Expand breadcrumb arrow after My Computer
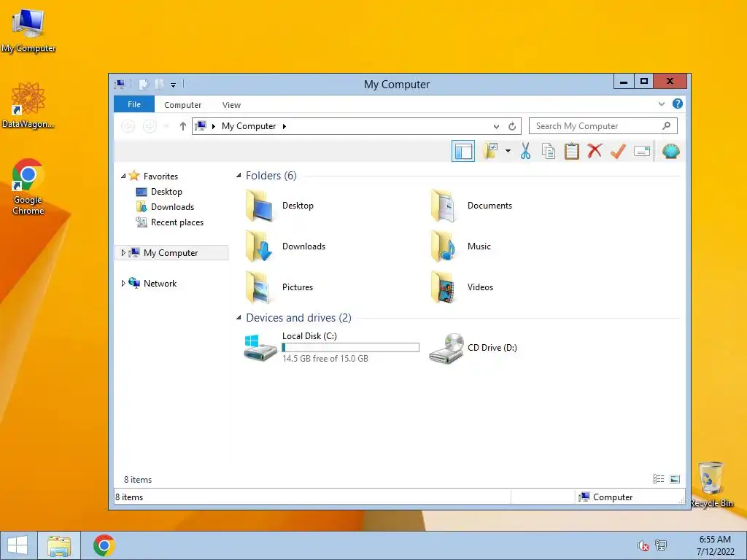The height and width of the screenshot is (560, 747). tap(284, 126)
